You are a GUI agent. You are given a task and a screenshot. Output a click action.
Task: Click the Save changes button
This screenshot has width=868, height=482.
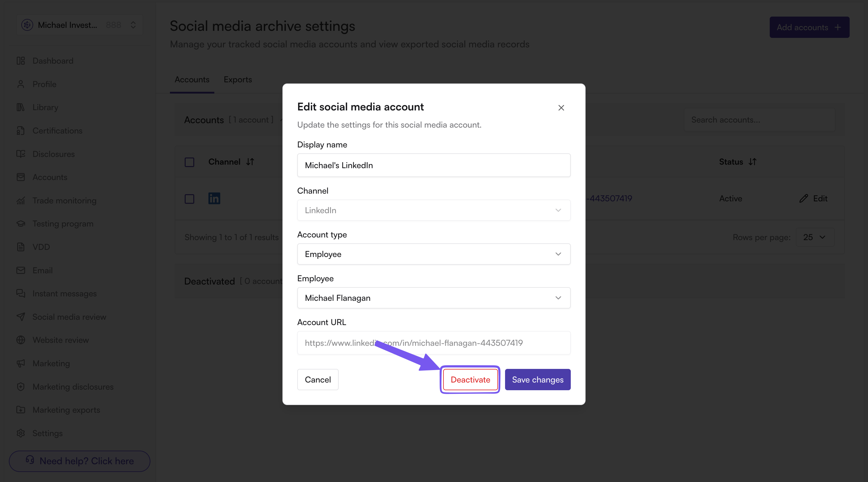click(537, 380)
